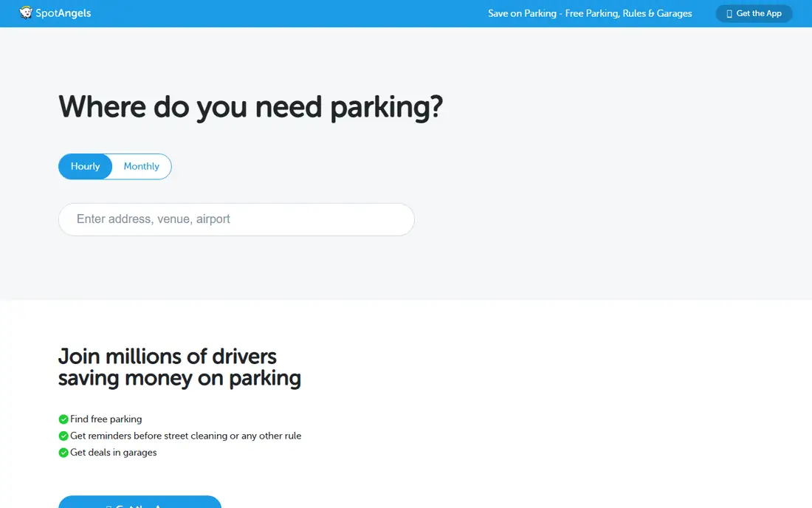Click 'Save on Parking - Free Parking, Rules & Garages' text
812x508 pixels.
point(590,13)
